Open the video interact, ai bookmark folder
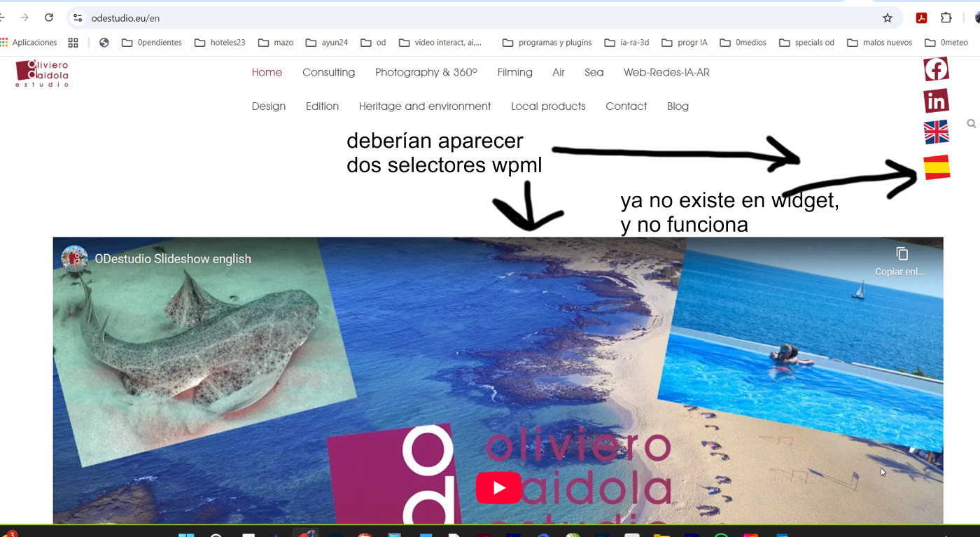 (440, 43)
